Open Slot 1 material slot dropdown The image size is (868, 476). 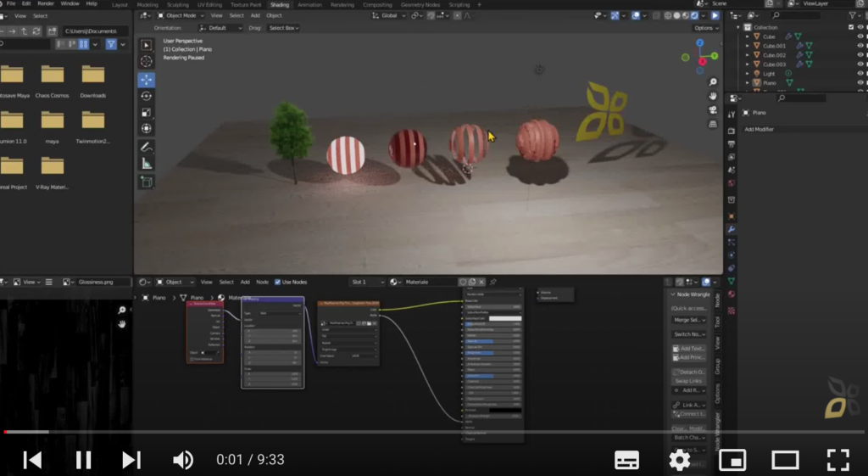coord(368,282)
